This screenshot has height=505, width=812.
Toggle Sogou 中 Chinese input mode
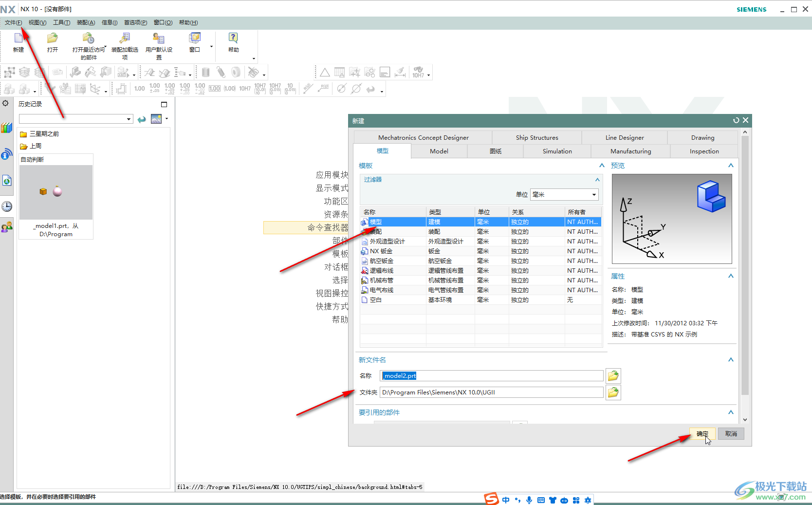pyautogui.click(x=506, y=500)
